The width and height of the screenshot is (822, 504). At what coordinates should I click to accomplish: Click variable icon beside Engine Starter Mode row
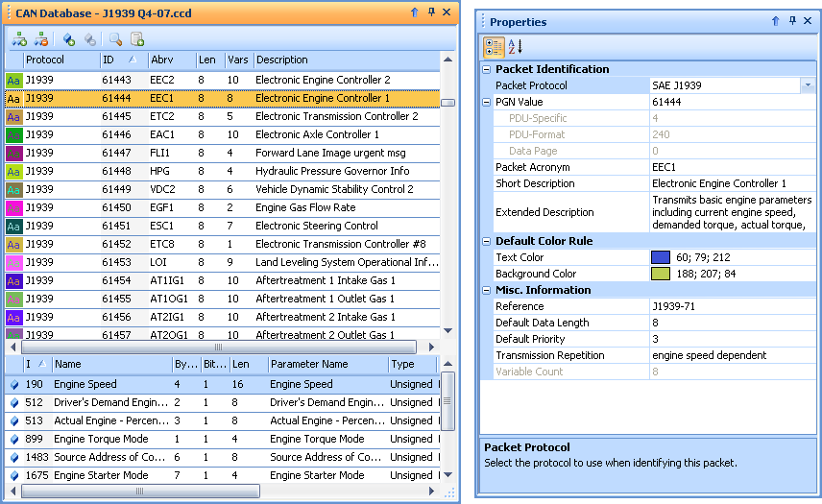14,476
